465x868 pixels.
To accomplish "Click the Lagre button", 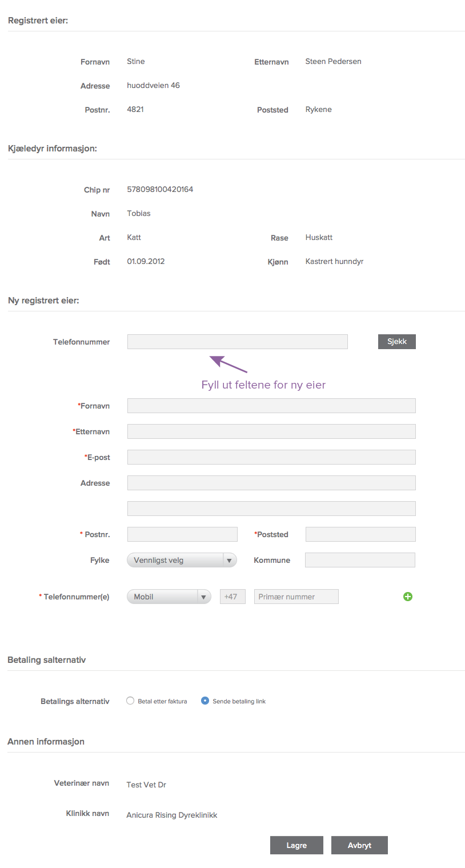I will [296, 845].
